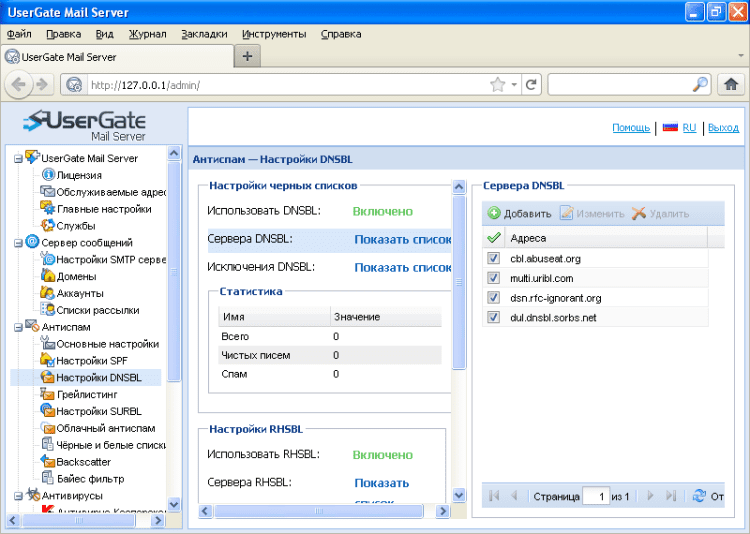Screen dimensions: 750x534
Task: Click Показать список for Сервера DNSBL
Action: 402,240
